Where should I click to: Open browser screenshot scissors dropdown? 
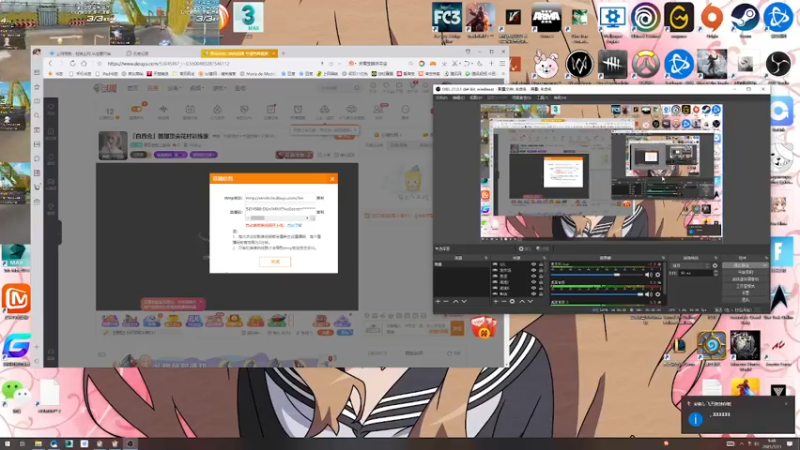point(457,63)
